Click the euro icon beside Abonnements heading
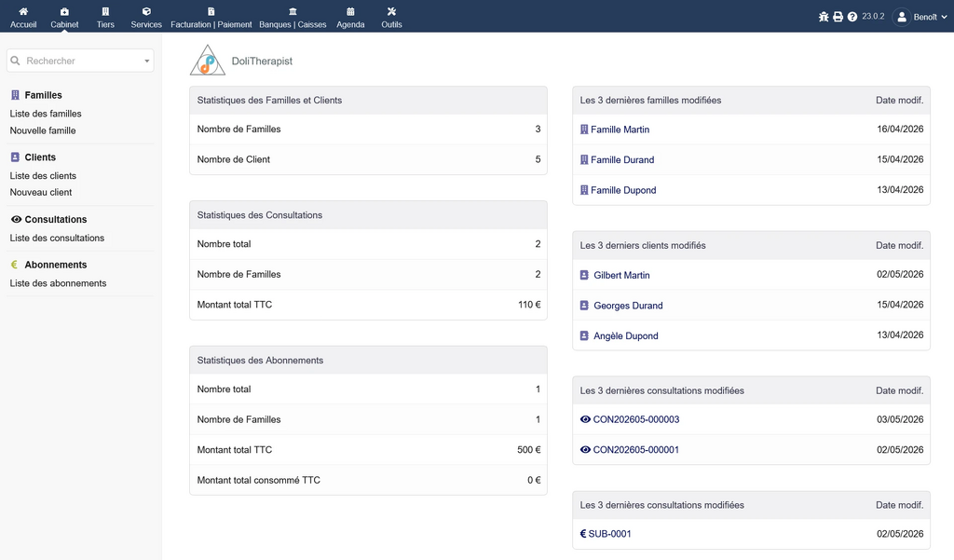The image size is (954, 560). tap(15, 265)
